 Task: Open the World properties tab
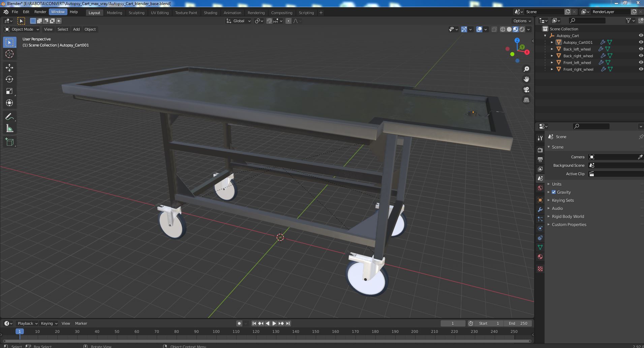pyautogui.click(x=540, y=188)
